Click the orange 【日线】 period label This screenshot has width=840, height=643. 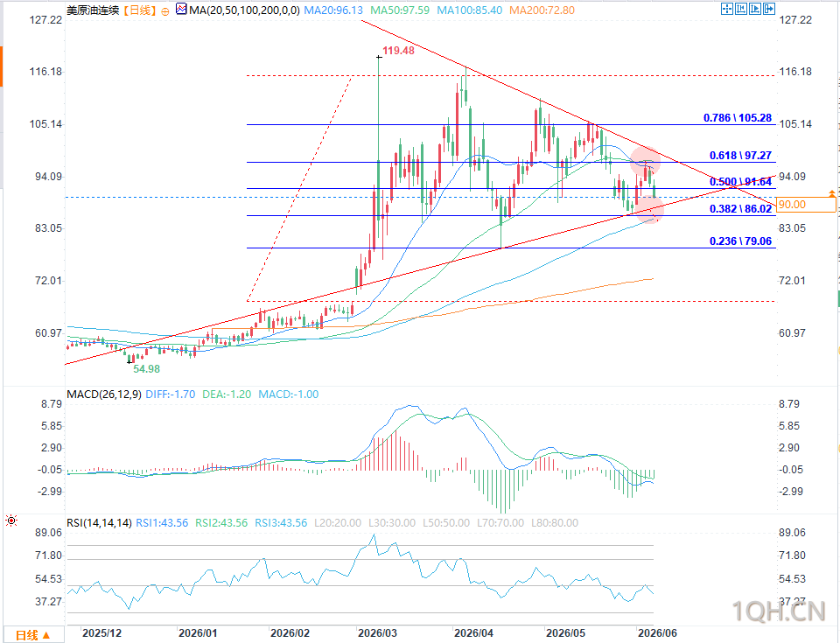click(139, 10)
